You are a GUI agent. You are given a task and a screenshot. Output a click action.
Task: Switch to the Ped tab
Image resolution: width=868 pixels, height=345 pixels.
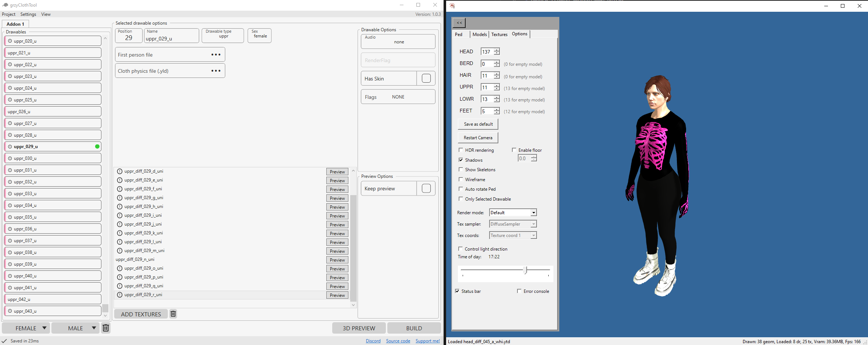click(461, 34)
